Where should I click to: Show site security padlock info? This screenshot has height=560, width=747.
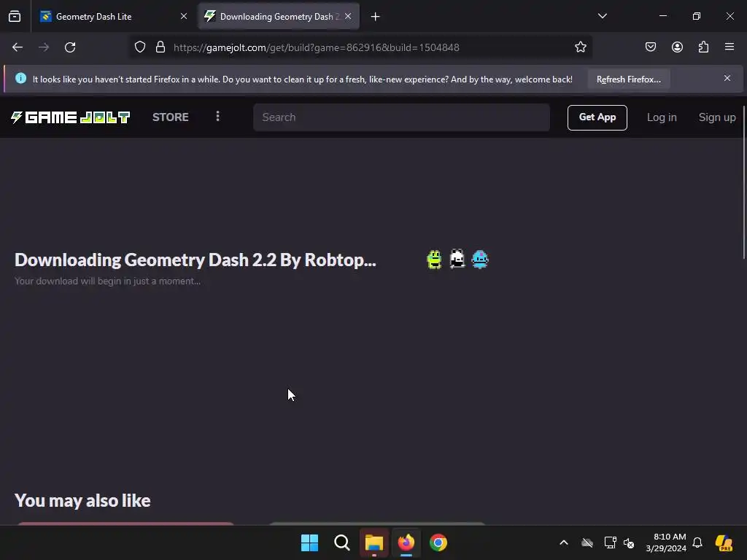tap(160, 47)
